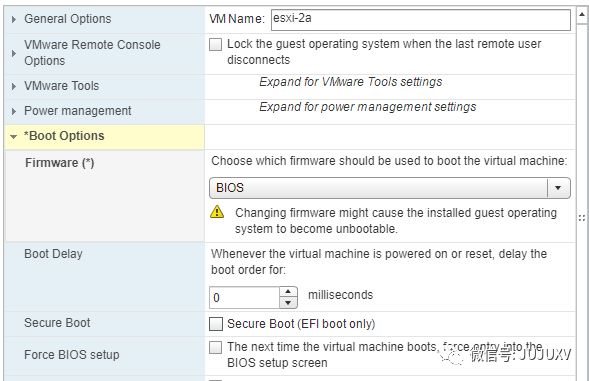
Task: Select the Firmware (*) label row
Action: click(105, 196)
